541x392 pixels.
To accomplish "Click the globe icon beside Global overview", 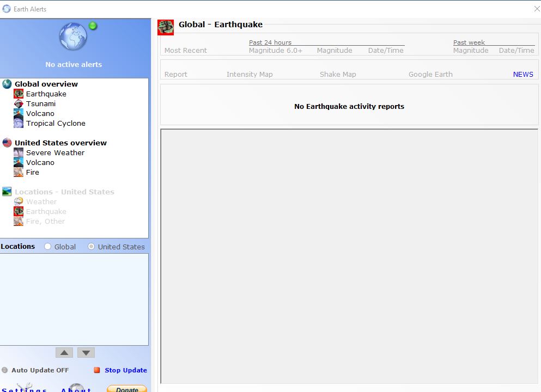I will pyautogui.click(x=7, y=84).
